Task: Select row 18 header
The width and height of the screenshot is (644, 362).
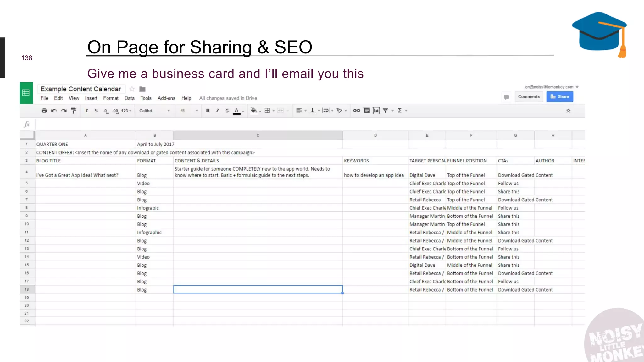Action: click(x=27, y=289)
